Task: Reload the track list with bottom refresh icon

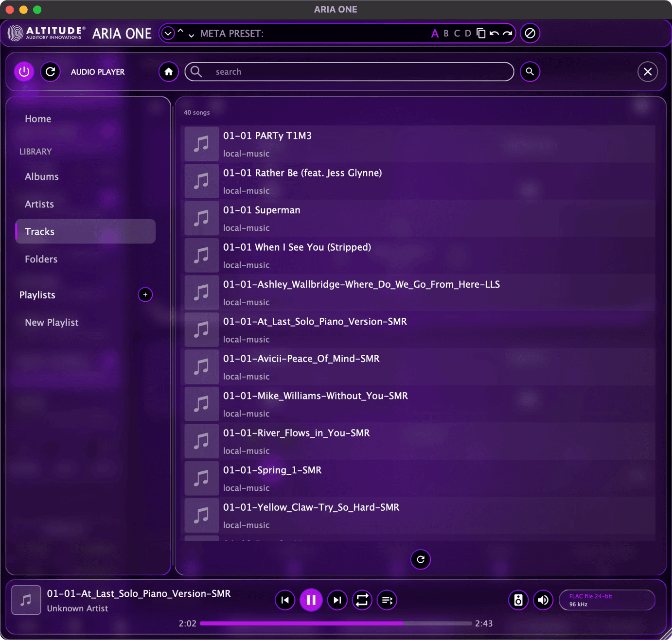Action: [x=421, y=559]
